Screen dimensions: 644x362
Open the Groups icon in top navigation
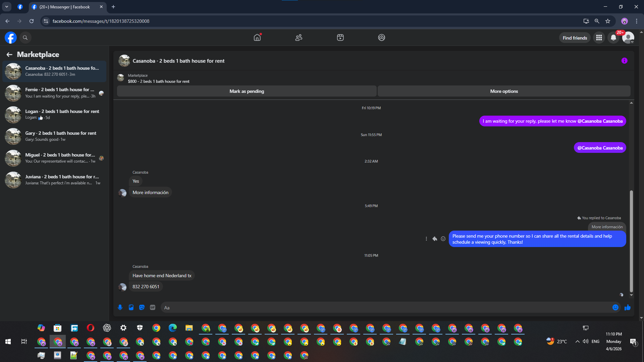click(382, 38)
